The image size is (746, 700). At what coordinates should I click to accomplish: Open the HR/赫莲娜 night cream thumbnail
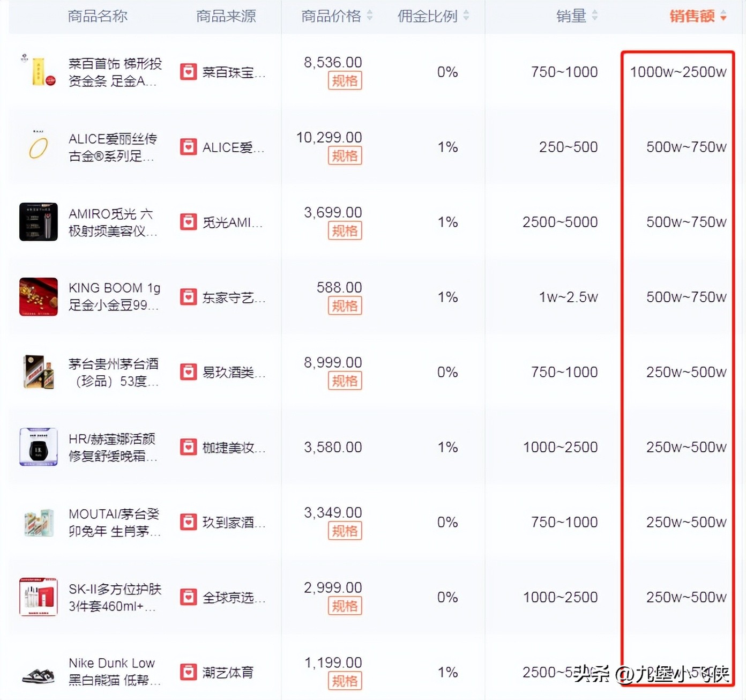[39, 447]
